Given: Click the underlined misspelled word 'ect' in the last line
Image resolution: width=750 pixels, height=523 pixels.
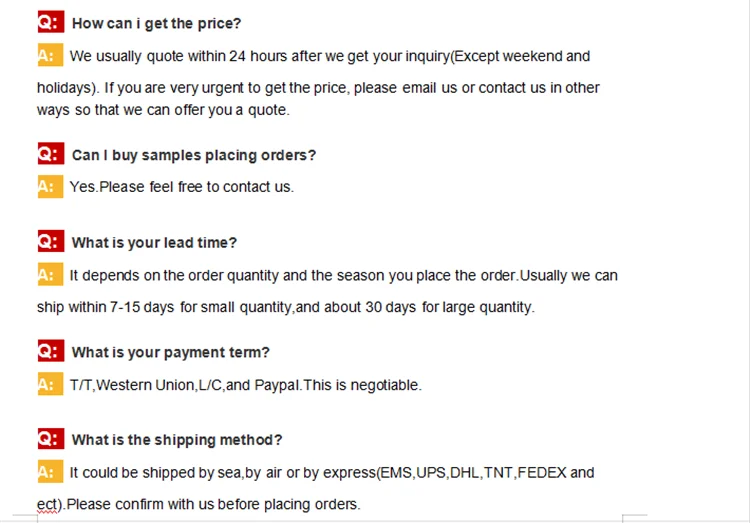Looking at the screenshot, I should (x=47, y=504).
